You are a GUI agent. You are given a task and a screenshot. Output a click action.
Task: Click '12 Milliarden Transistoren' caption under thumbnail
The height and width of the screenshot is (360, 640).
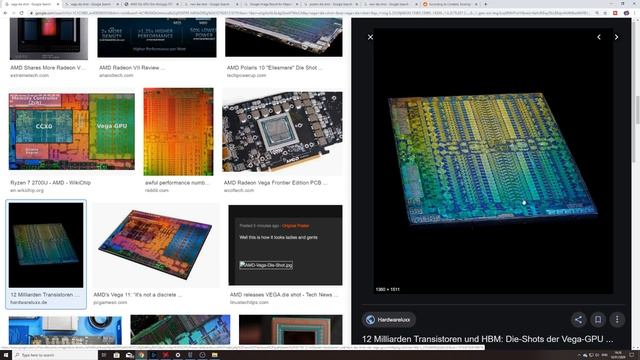(45, 295)
